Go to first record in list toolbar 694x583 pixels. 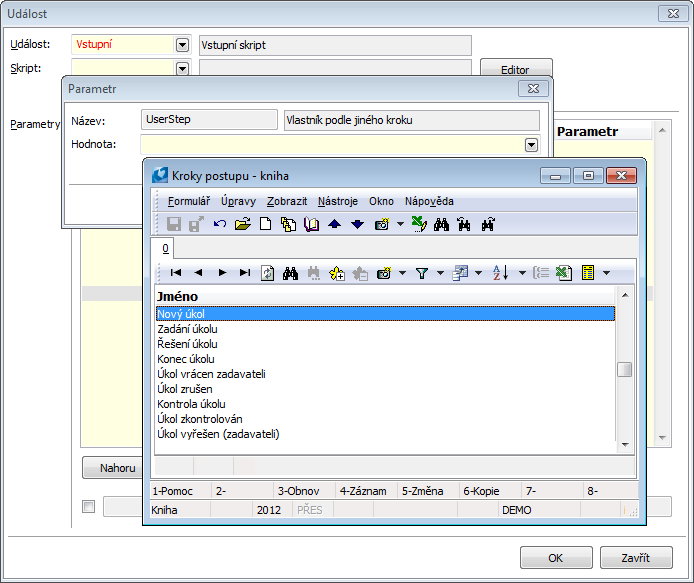coord(176,273)
